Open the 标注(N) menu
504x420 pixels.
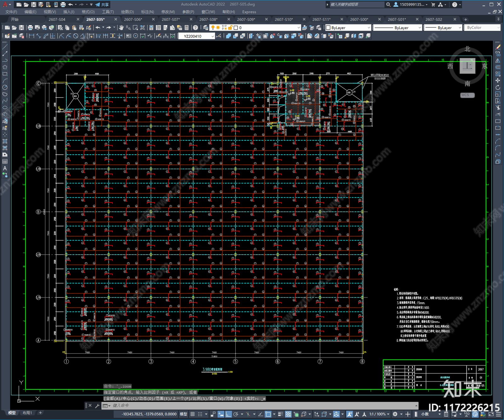tap(147, 12)
